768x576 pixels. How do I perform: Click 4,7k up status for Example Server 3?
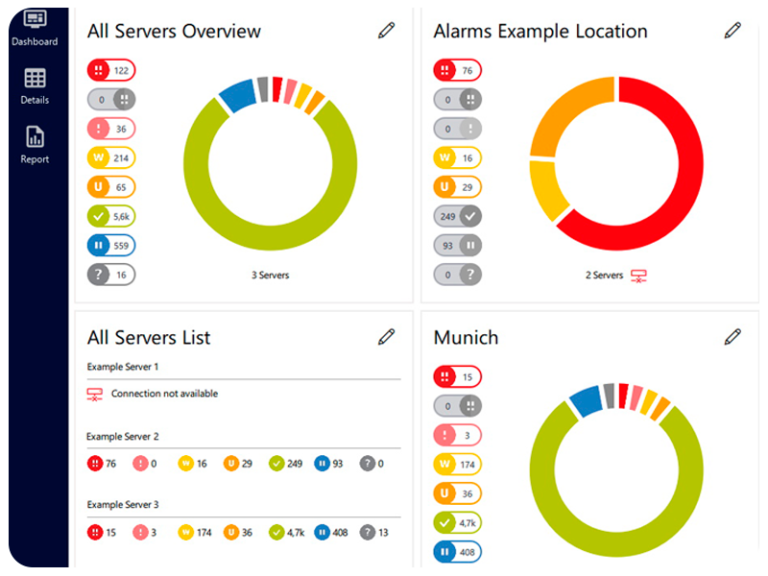coord(287,533)
